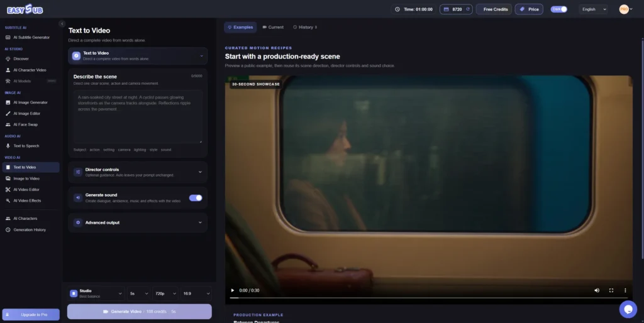Open the PRO account avatar menu
This screenshot has width=644, height=323.
click(626, 9)
